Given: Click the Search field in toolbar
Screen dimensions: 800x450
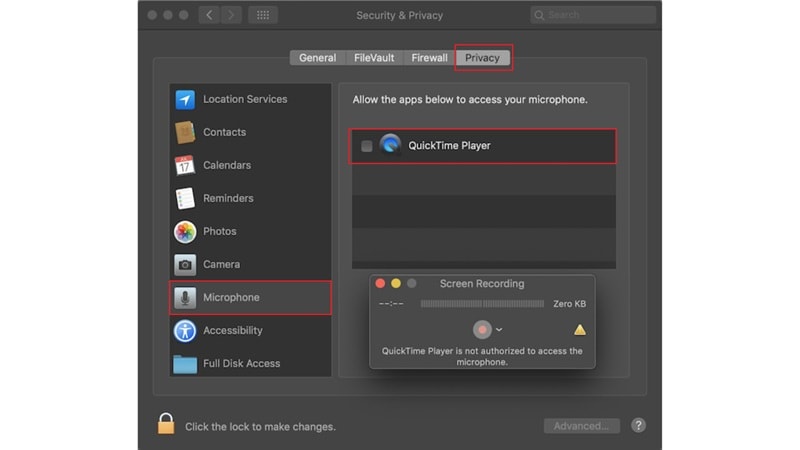Looking at the screenshot, I should tap(593, 15).
